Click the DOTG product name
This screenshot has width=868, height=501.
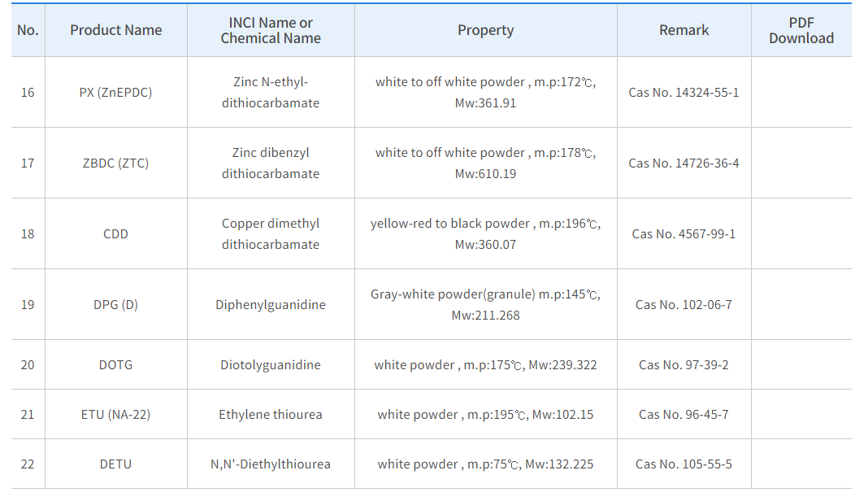click(115, 364)
